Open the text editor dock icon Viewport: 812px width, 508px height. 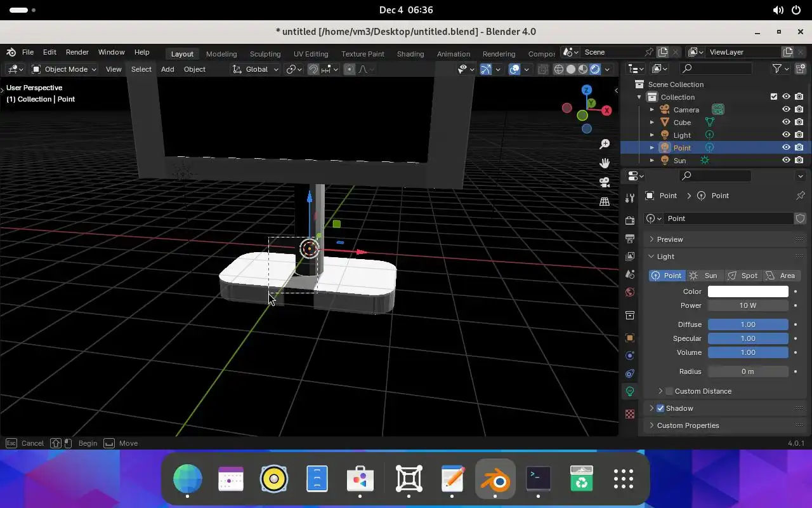pyautogui.click(x=452, y=478)
